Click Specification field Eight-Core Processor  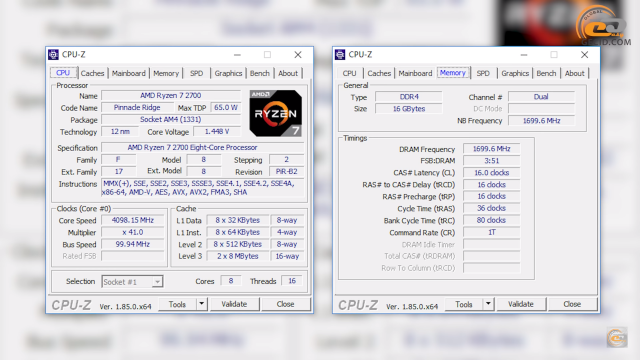coord(203,147)
